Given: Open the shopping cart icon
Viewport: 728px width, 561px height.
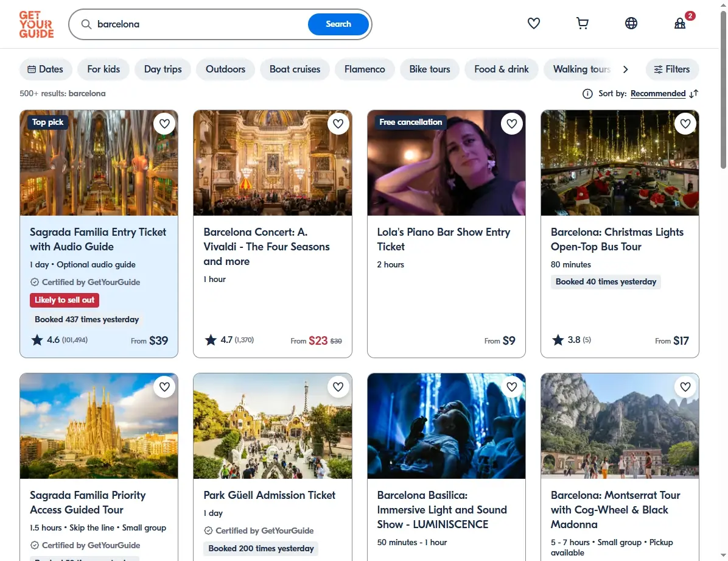Looking at the screenshot, I should [x=582, y=23].
